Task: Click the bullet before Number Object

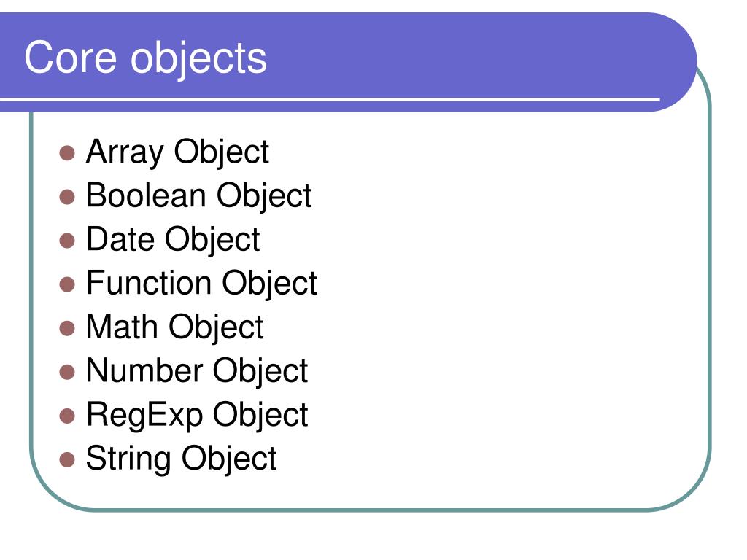Action: point(67,373)
